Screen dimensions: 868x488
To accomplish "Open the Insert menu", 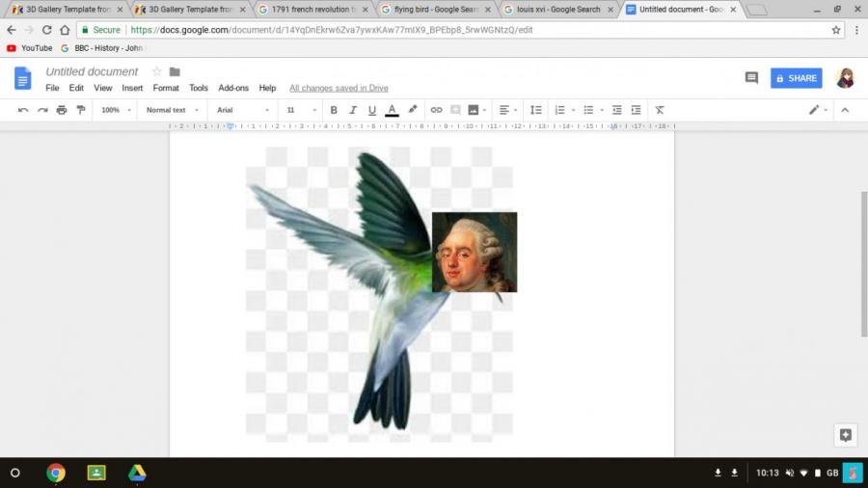I will (132, 88).
